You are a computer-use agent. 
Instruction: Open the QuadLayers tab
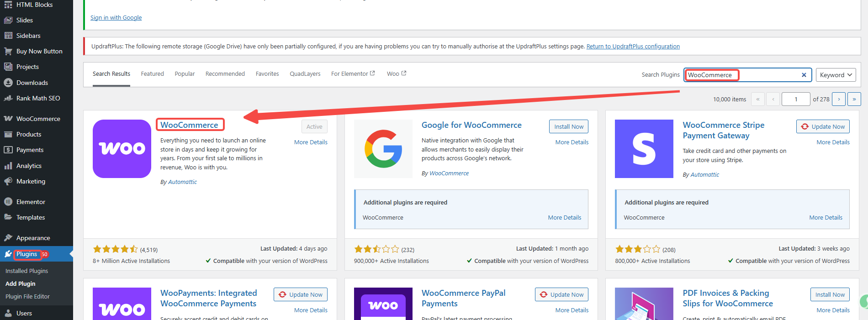[305, 74]
